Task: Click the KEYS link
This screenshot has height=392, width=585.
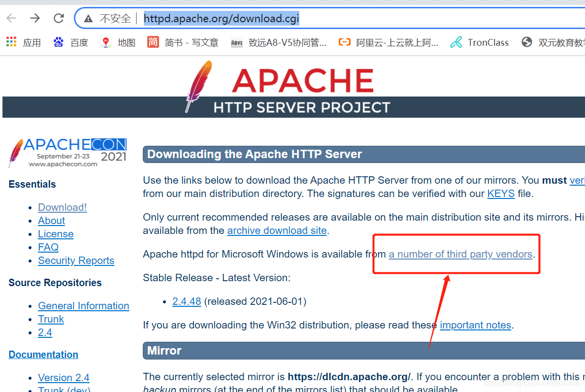Action: (501, 194)
